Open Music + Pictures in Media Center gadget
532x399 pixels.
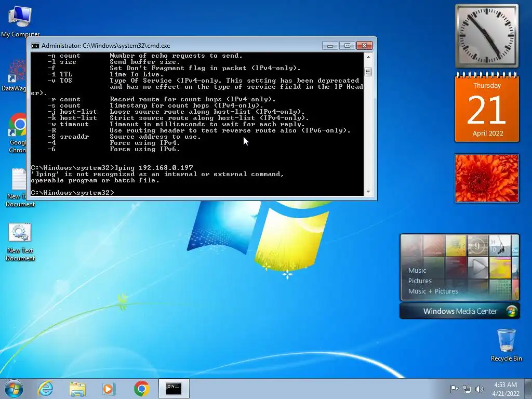(x=433, y=291)
